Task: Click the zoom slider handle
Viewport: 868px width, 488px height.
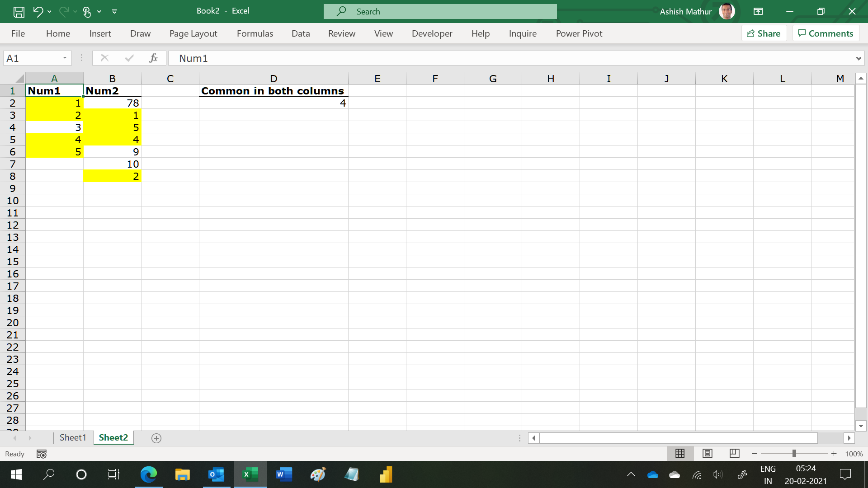Action: [x=794, y=453]
